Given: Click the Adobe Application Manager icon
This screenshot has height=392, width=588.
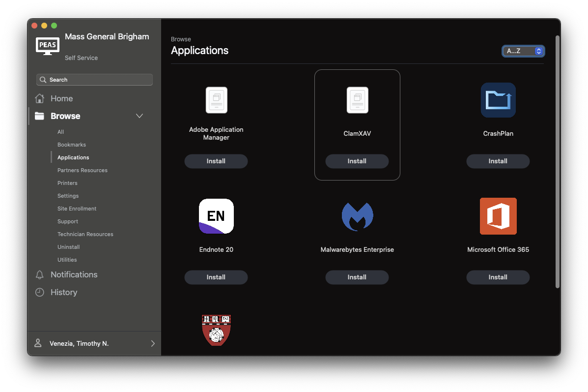Looking at the screenshot, I should coord(216,100).
